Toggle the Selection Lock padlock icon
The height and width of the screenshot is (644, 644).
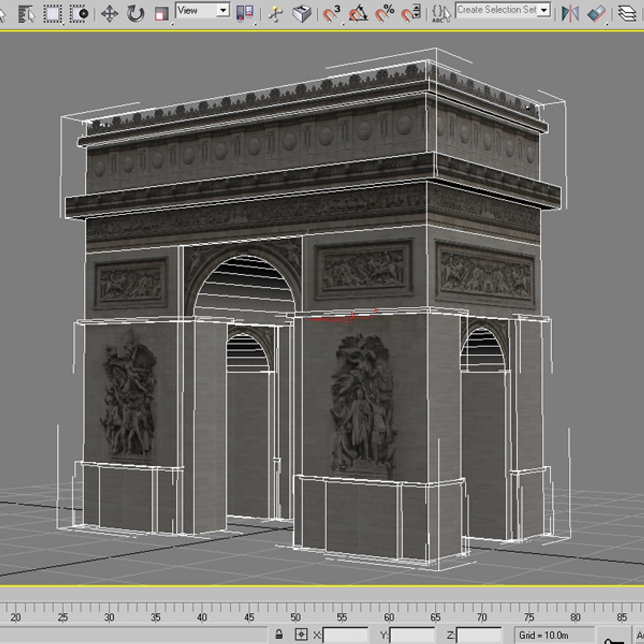[x=279, y=634]
